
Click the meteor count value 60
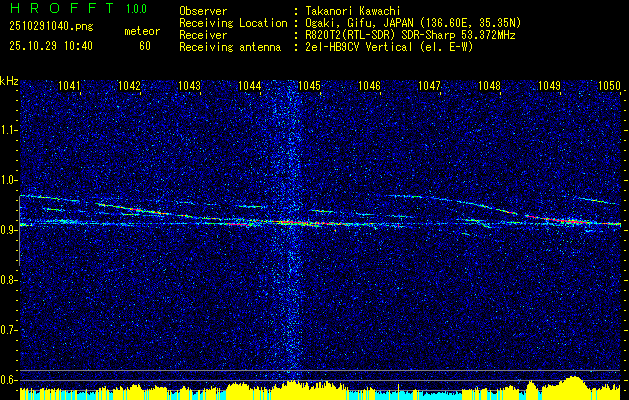145,46
